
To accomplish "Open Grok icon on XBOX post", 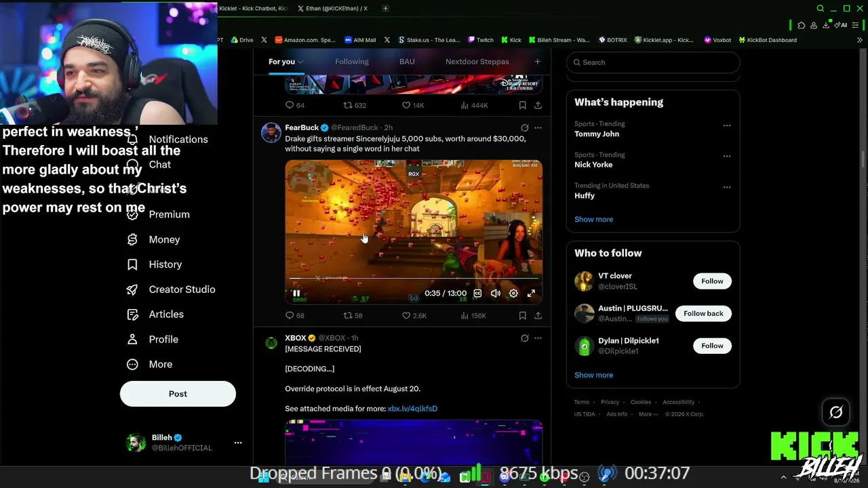I will [x=524, y=338].
